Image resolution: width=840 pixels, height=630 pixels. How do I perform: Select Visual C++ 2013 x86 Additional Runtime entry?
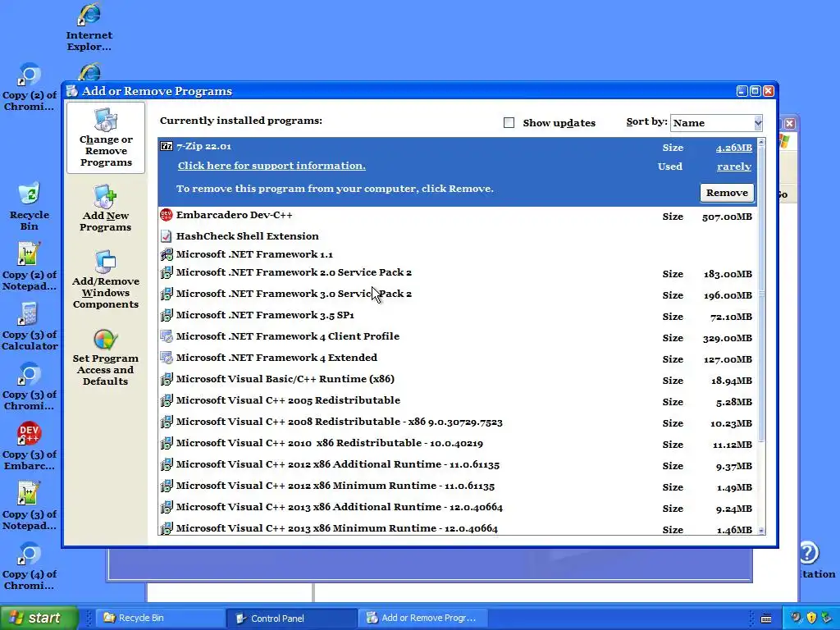457,507
